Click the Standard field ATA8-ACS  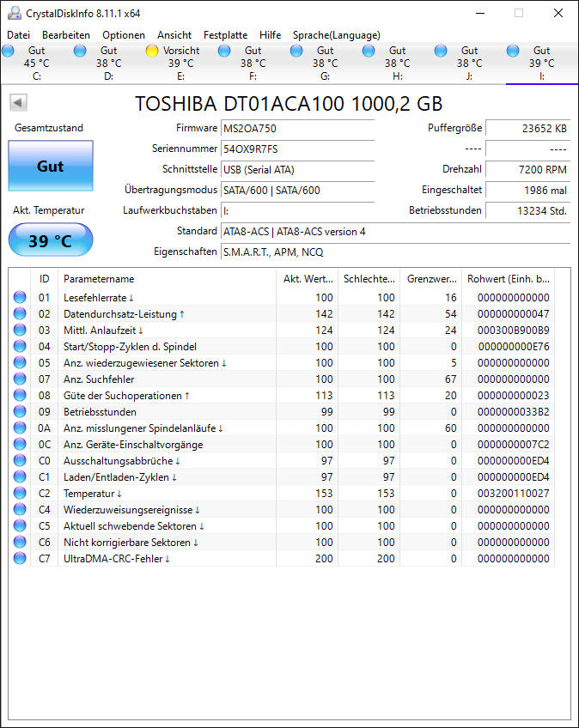[x=395, y=232]
